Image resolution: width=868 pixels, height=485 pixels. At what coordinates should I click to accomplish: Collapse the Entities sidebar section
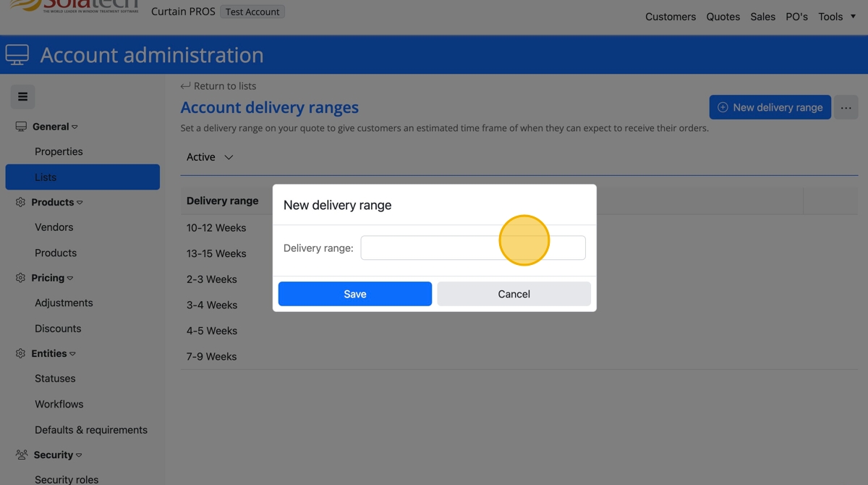[x=54, y=354]
